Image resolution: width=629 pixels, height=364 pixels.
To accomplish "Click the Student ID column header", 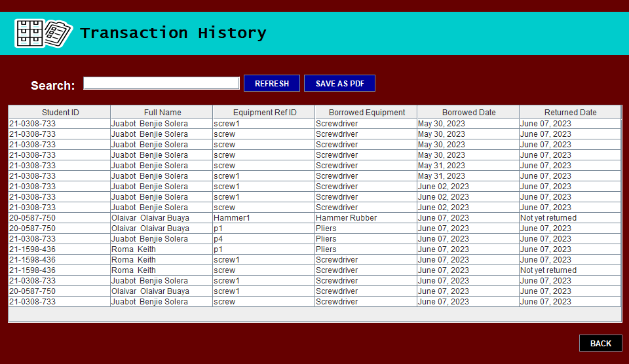I will (60, 113).
